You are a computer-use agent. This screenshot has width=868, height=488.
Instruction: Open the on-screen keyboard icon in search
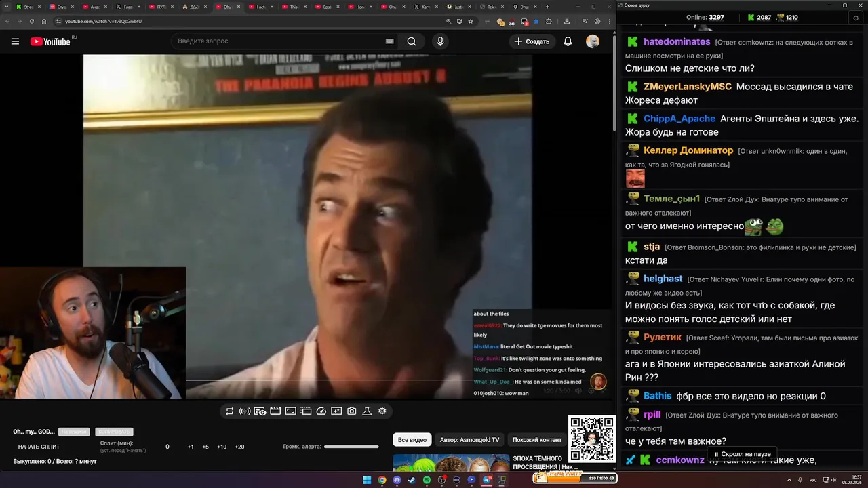(390, 41)
